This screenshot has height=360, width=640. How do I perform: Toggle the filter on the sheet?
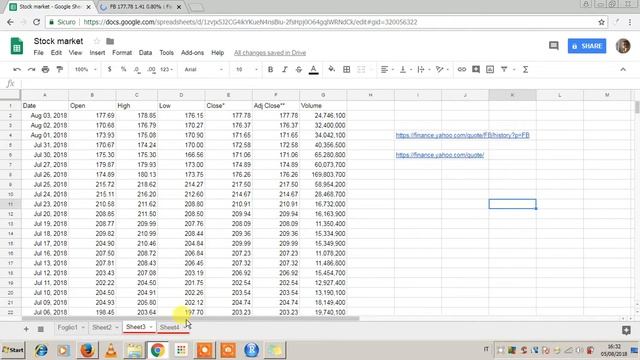tap(504, 69)
